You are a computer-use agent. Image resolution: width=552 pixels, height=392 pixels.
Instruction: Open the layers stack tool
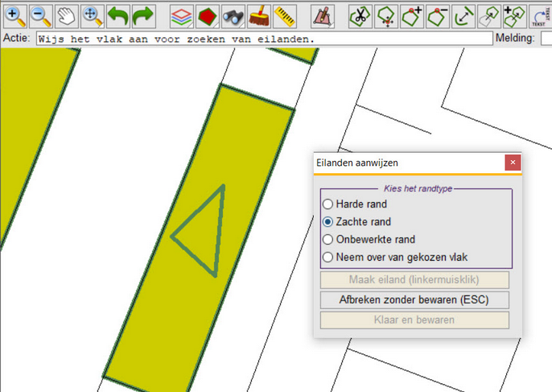(182, 16)
